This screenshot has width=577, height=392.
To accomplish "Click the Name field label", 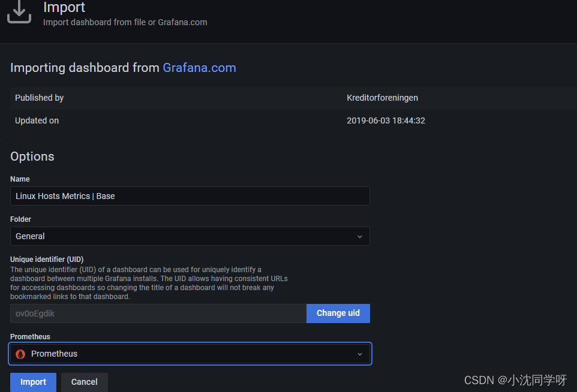I will [x=20, y=179].
